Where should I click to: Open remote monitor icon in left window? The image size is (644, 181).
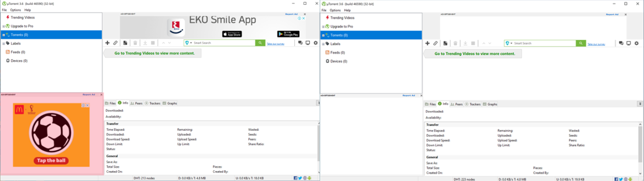coord(308,43)
